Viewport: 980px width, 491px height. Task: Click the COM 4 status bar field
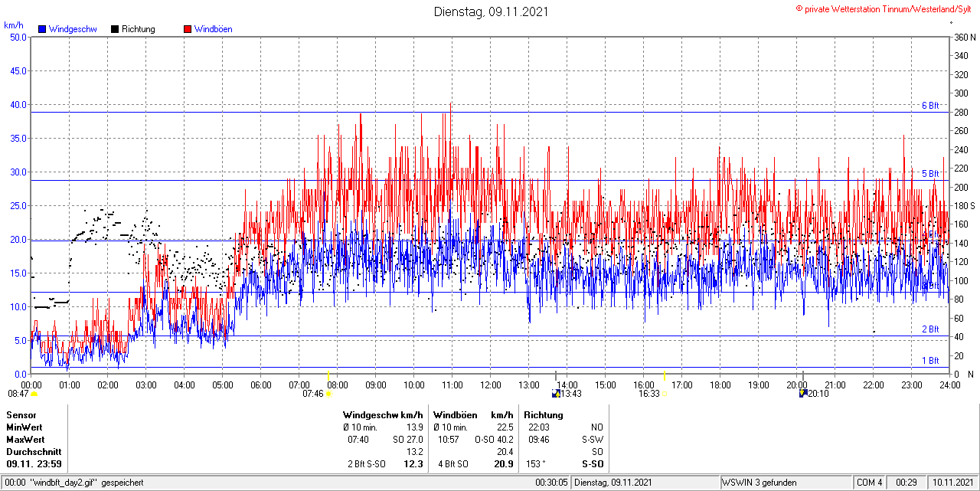870,483
